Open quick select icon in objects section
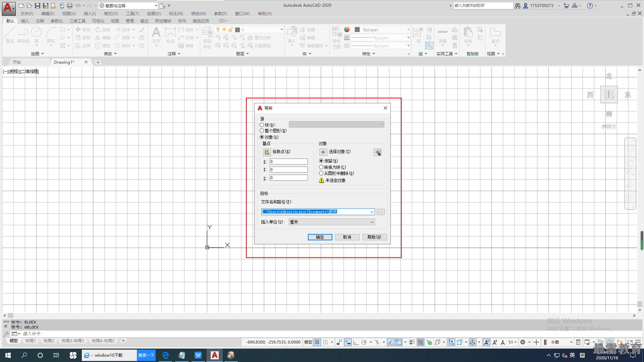Screen dimensions: 644x362 coord(378,153)
